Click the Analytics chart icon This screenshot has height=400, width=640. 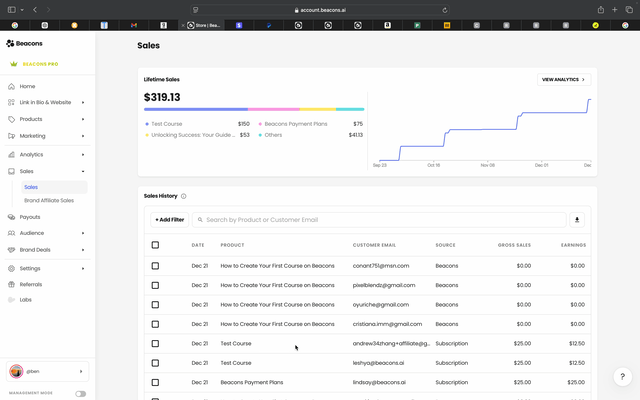(11, 155)
